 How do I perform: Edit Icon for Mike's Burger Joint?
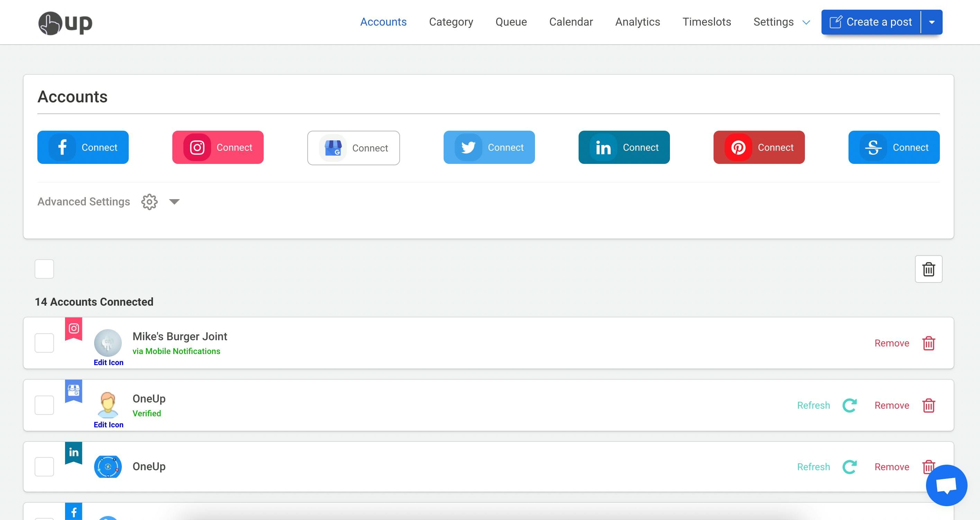tap(108, 363)
